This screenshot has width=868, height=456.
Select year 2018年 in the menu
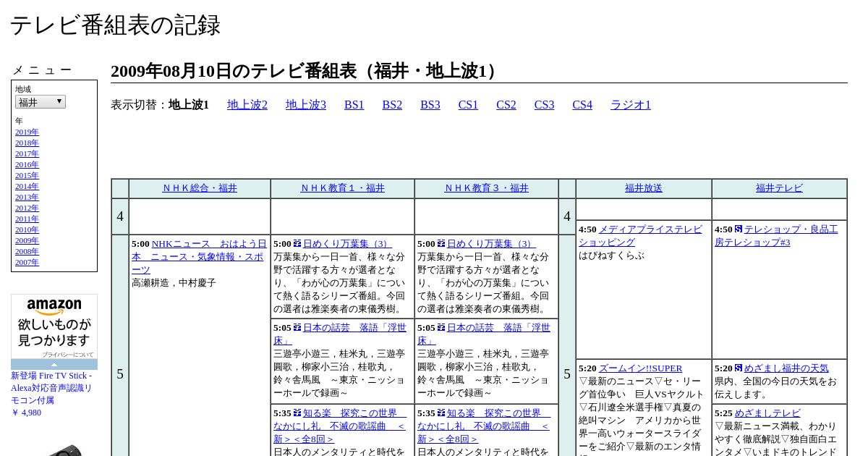coord(27,143)
